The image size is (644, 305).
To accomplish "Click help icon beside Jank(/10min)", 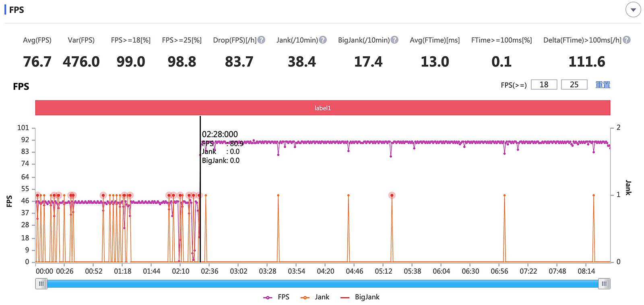I will (x=323, y=40).
